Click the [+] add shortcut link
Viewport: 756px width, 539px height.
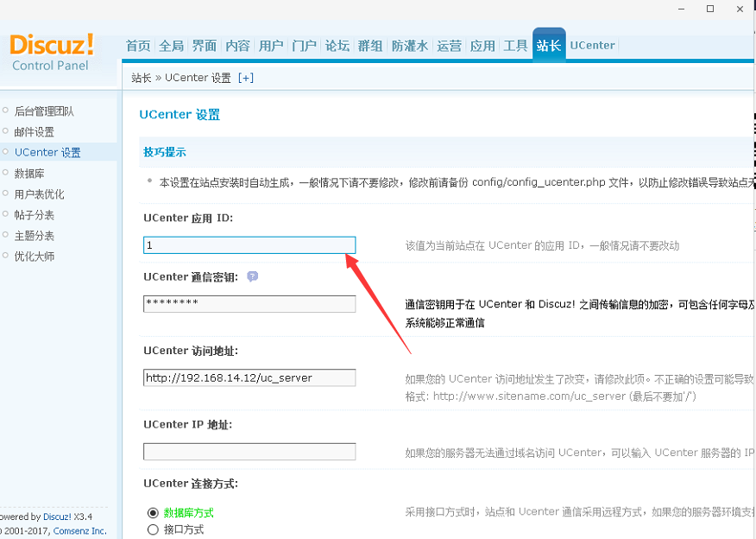click(246, 78)
